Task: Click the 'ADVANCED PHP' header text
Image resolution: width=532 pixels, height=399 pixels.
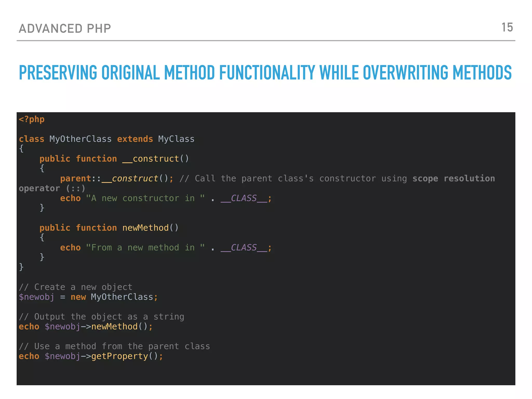Action: pos(65,29)
